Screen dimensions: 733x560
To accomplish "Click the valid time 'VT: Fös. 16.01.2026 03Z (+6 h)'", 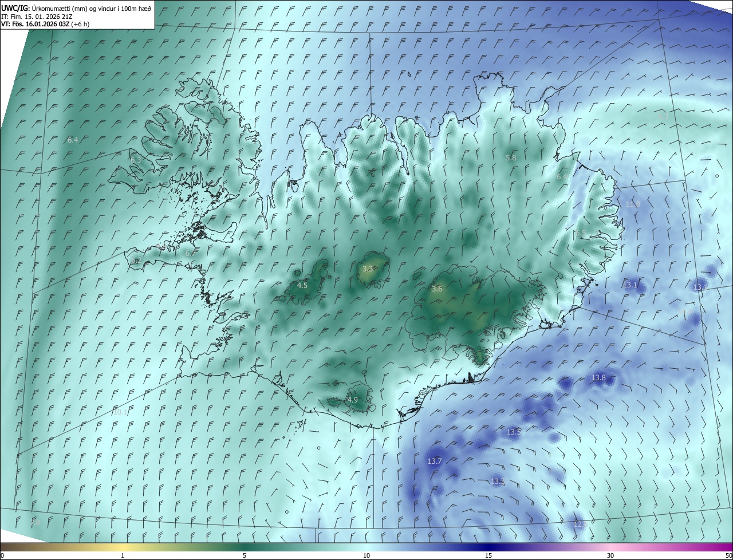I will [45, 24].
